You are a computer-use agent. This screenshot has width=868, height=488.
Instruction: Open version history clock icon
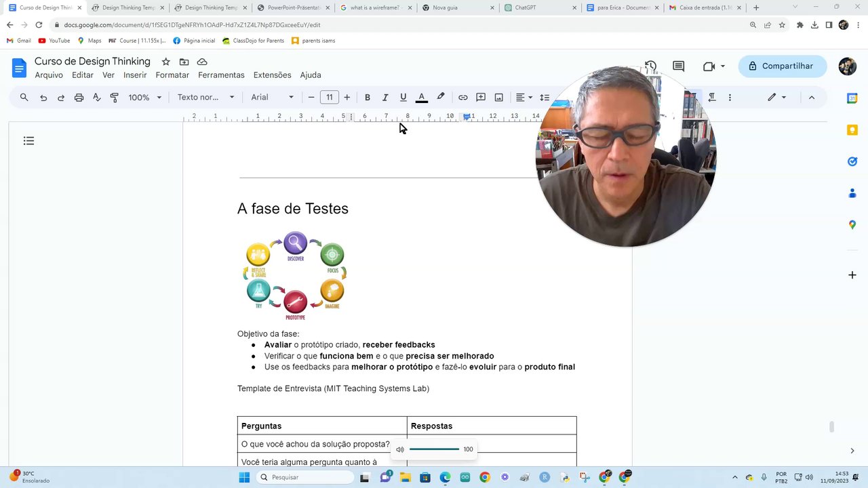pos(650,66)
